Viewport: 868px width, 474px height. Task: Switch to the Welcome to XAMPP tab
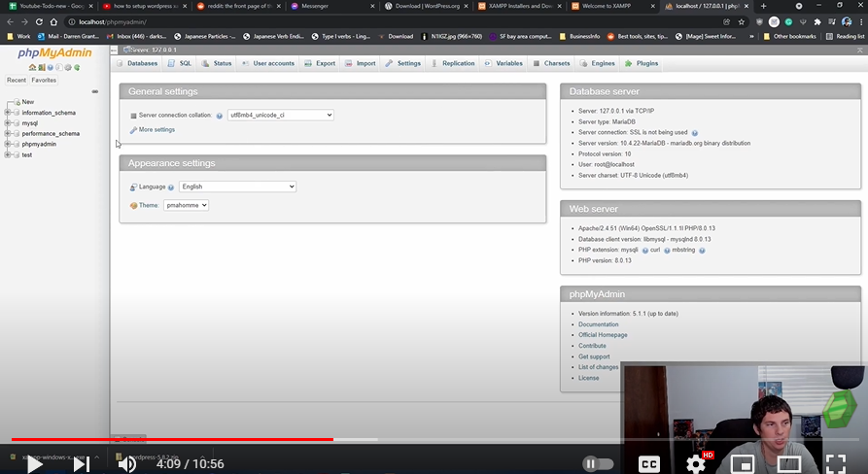pos(613,6)
